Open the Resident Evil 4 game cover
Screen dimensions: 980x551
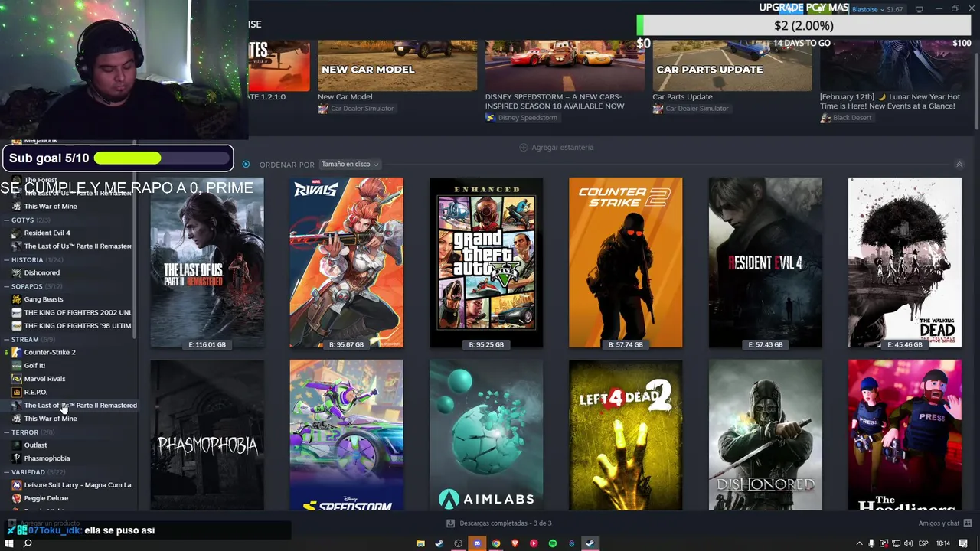coord(766,262)
